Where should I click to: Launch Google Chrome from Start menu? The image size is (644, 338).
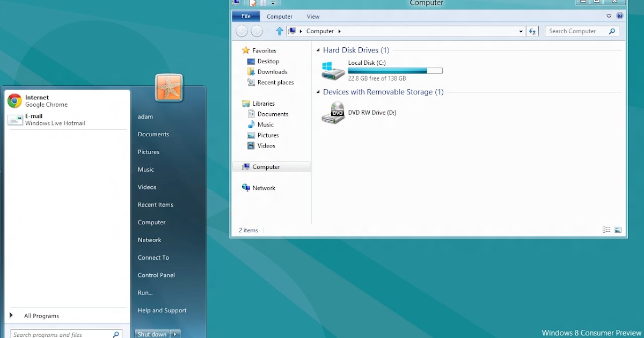pos(68,101)
